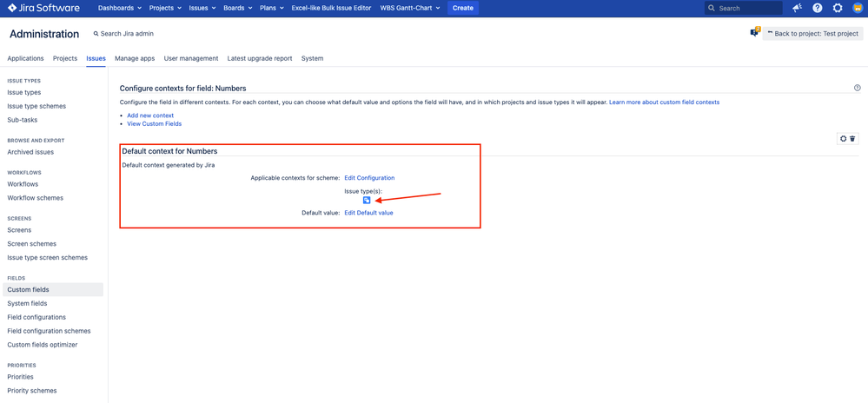Open Issue type screen schemes
The height and width of the screenshot is (403, 868).
point(48,257)
